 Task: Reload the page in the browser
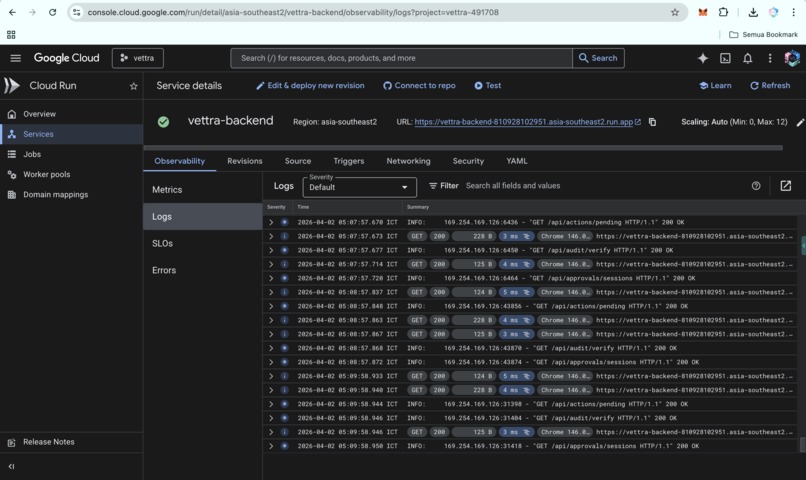pos(52,12)
